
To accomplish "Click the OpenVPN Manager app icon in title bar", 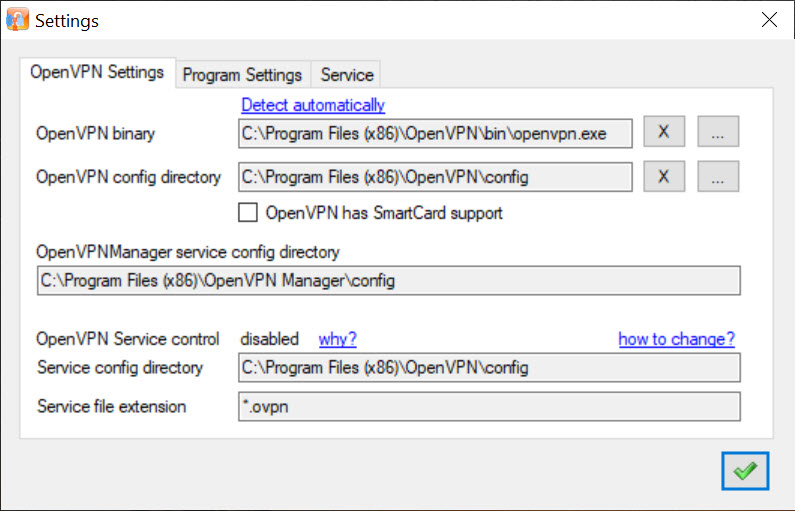I will (17, 20).
